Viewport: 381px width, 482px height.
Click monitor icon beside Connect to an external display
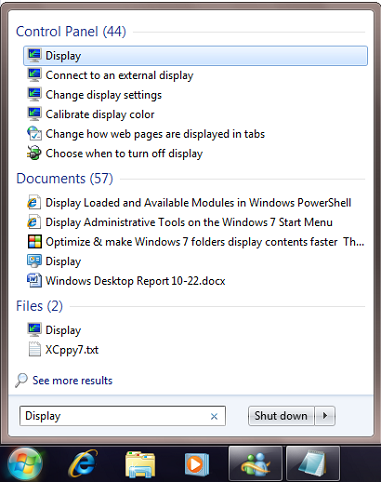tap(34, 75)
